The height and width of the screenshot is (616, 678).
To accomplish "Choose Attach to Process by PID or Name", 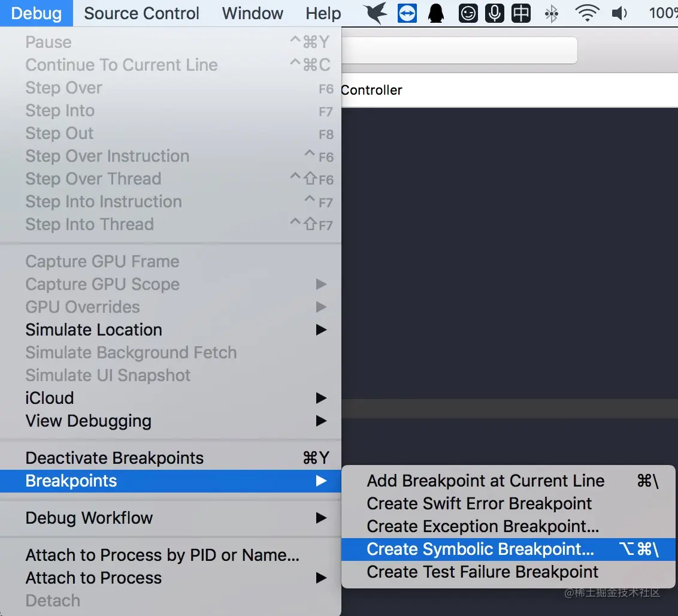I will coord(170,555).
